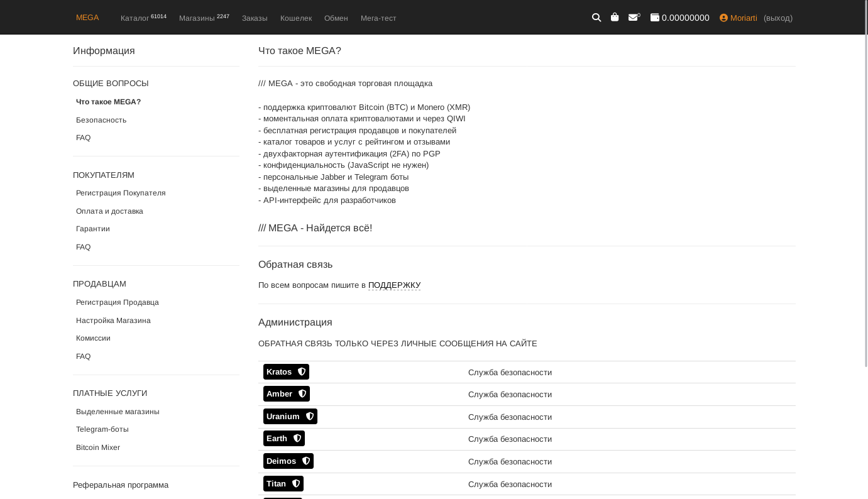Click the shield icon on the Amber badge
868x499 pixels.
[302, 394]
